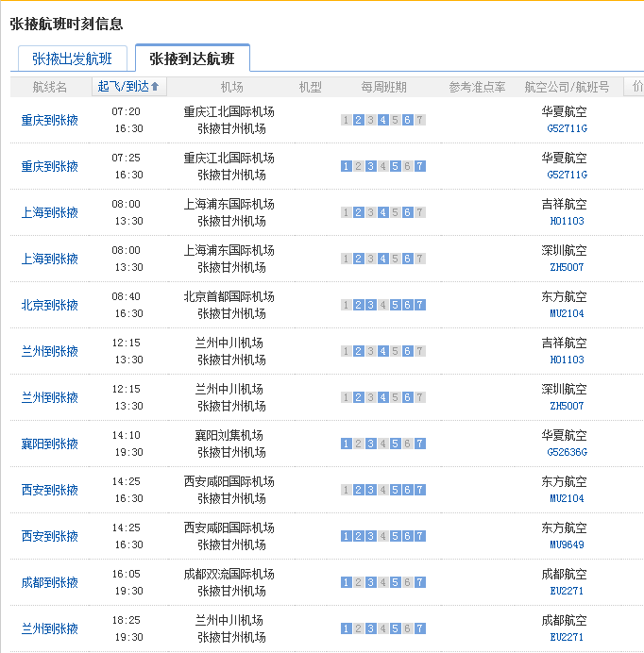Open 兰州到张掖 link departing 18:25
Image resolution: width=644 pixels, height=653 pixels.
point(50,628)
